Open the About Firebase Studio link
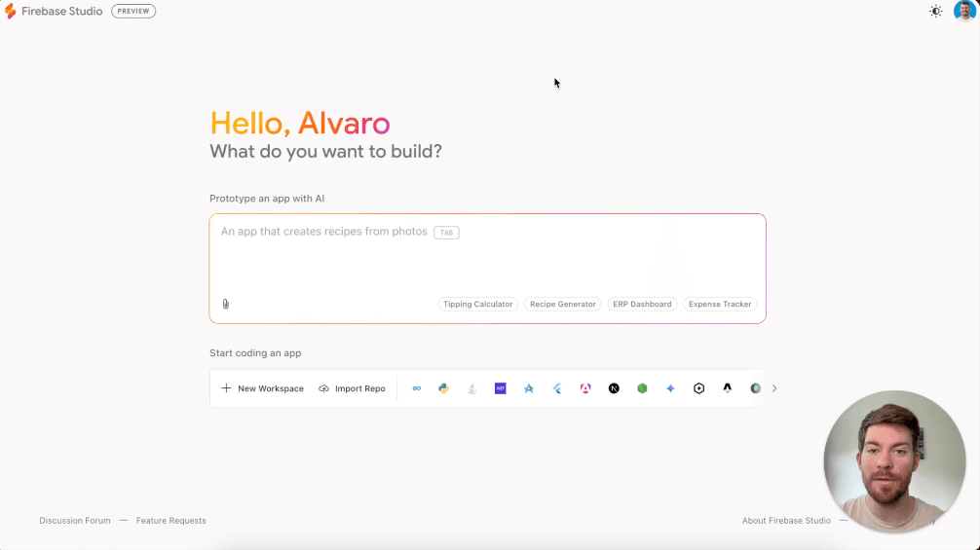 [786, 521]
